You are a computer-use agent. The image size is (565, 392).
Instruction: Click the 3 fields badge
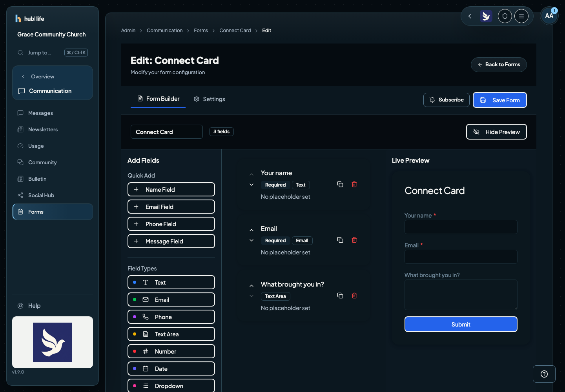[x=221, y=132]
